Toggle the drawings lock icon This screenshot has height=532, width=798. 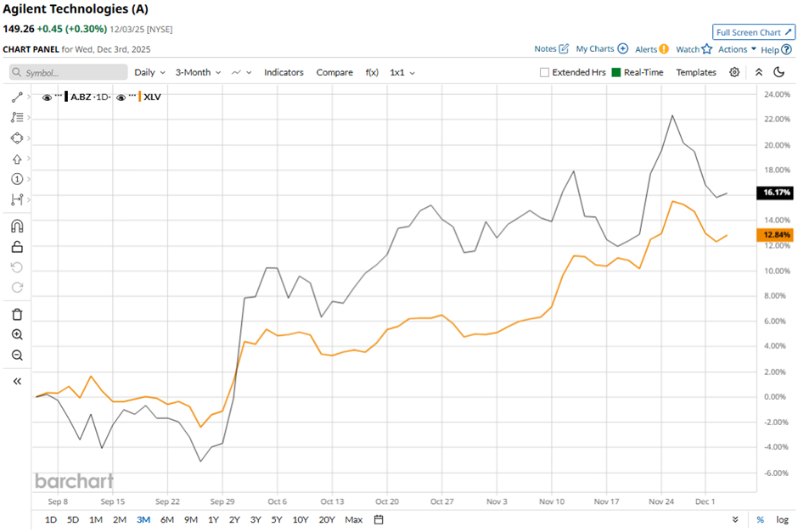(x=17, y=247)
